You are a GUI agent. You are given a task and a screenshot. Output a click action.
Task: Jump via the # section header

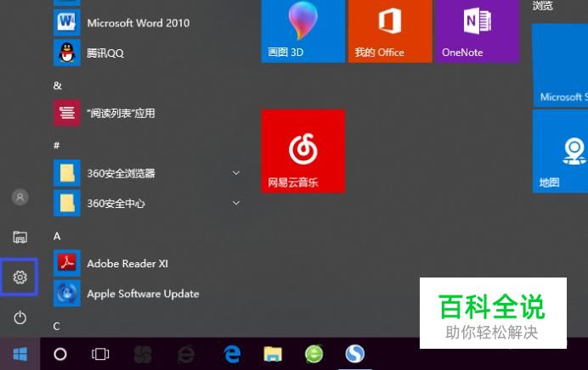57,145
